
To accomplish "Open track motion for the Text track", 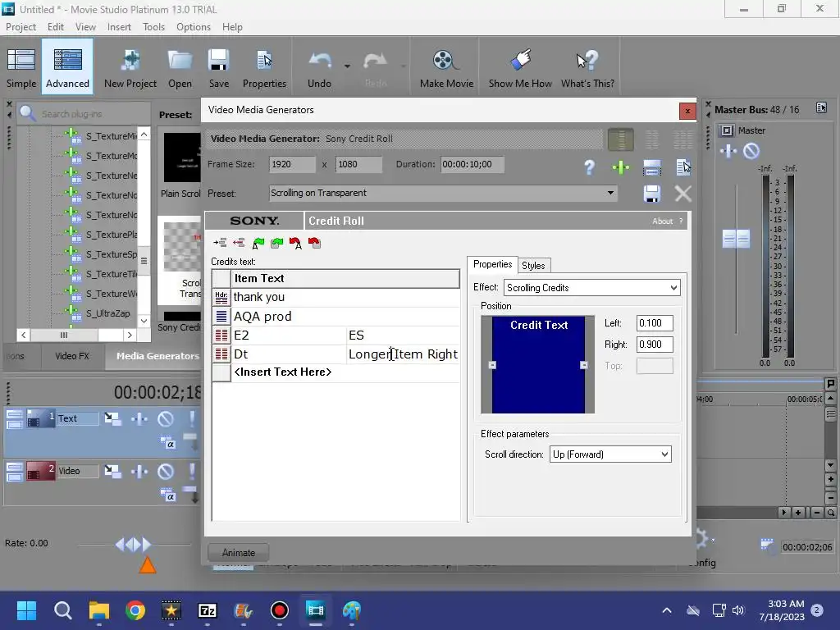I will (112, 418).
